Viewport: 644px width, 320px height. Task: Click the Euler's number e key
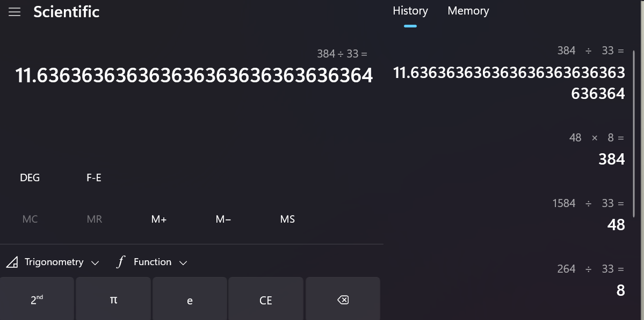click(190, 300)
